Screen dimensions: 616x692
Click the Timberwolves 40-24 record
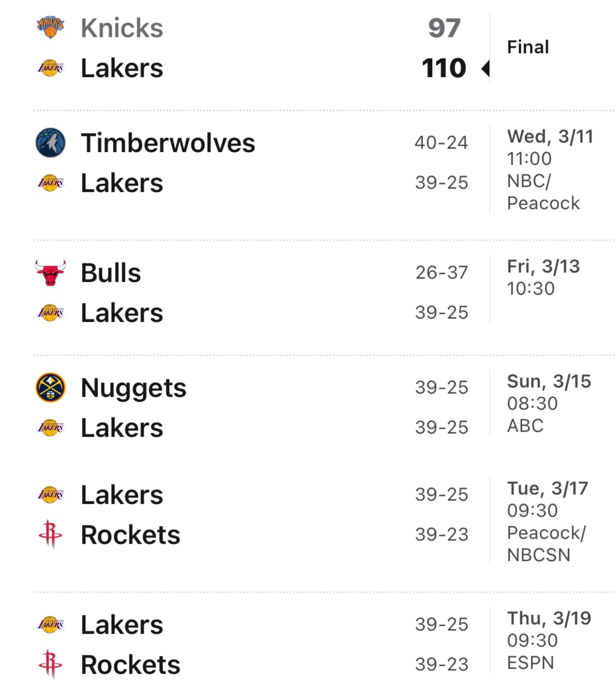click(441, 143)
